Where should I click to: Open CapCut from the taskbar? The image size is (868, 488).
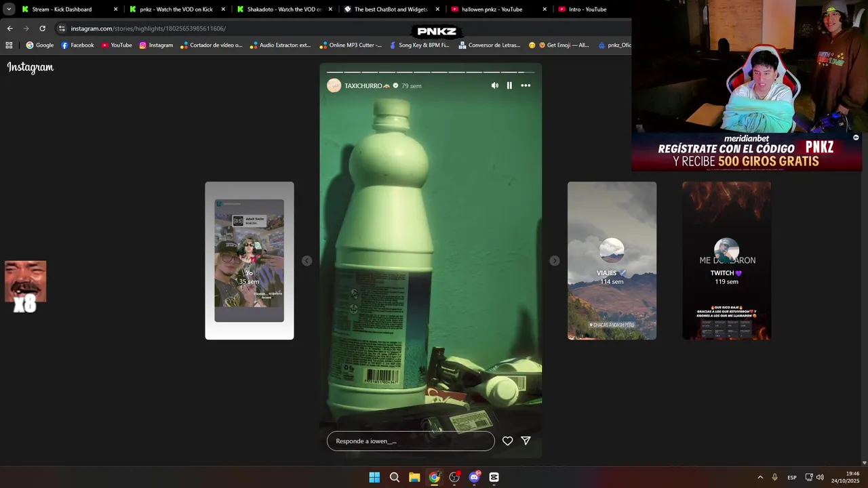tap(494, 477)
